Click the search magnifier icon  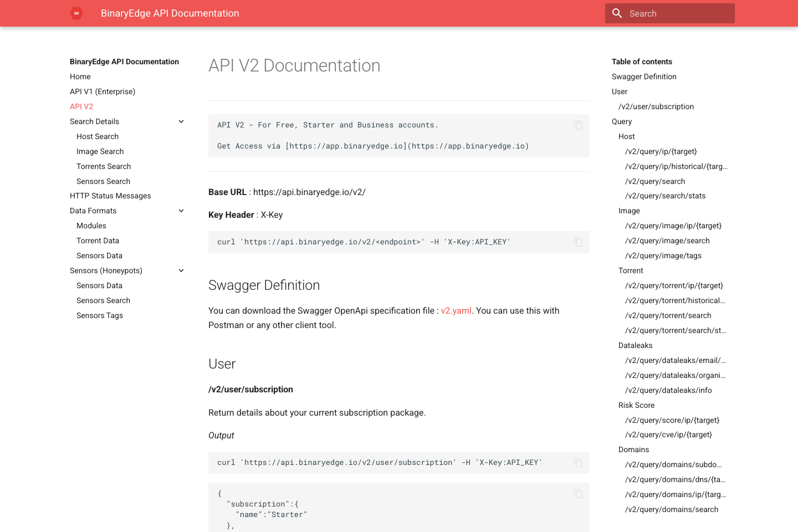click(x=617, y=13)
